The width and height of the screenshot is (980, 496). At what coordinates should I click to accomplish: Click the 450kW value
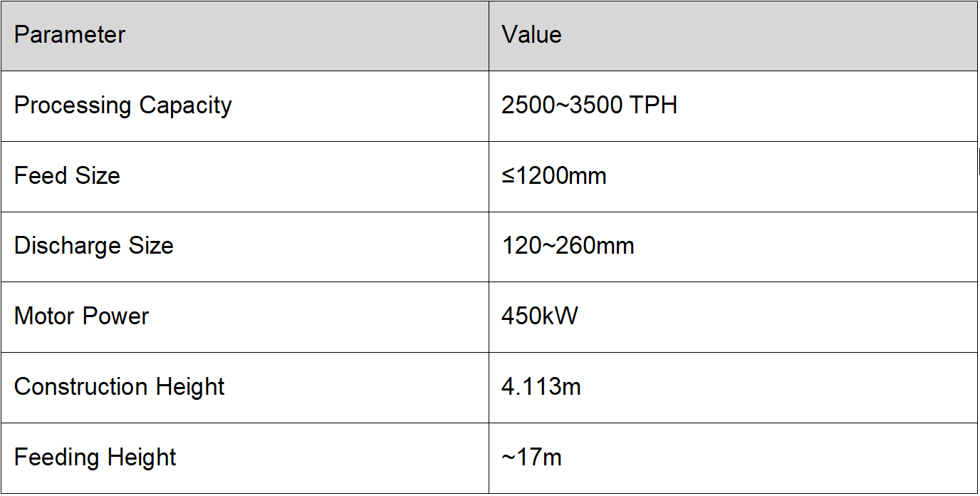point(540,316)
